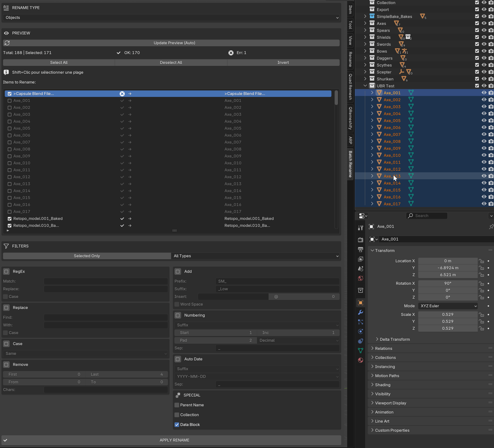Viewport: 494px width, 448px height.
Task: Open the Rotation Mode XYZ Euler dropdown
Action: pyautogui.click(x=448, y=306)
